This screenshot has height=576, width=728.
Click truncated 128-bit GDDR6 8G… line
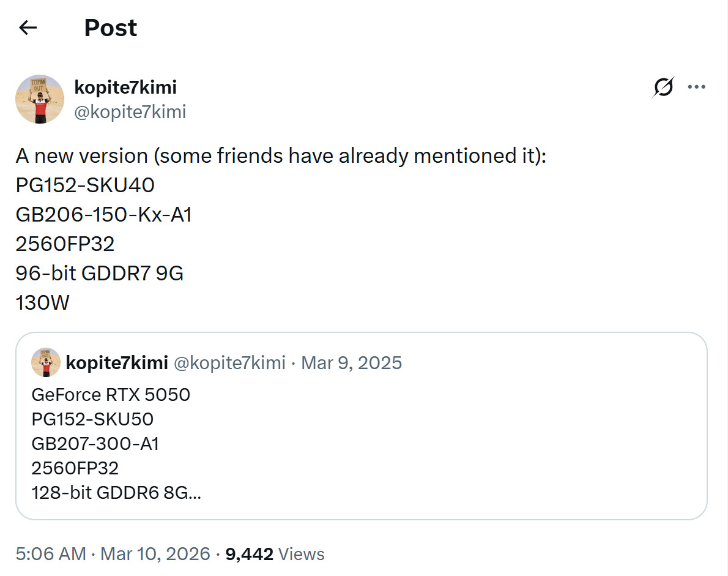click(x=116, y=493)
